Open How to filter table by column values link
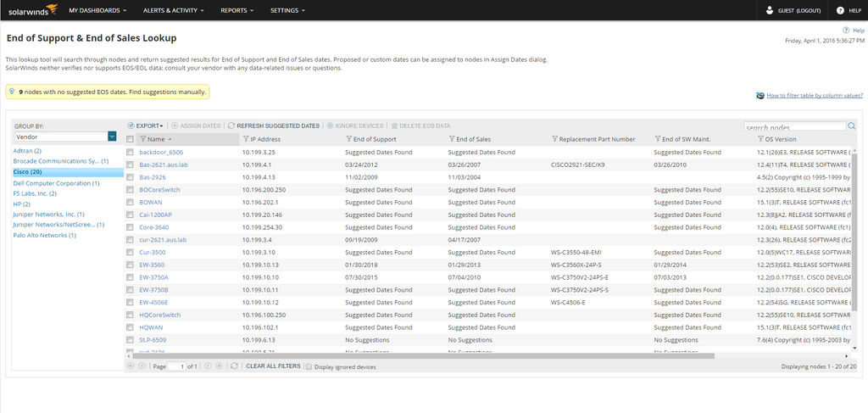 click(x=815, y=95)
